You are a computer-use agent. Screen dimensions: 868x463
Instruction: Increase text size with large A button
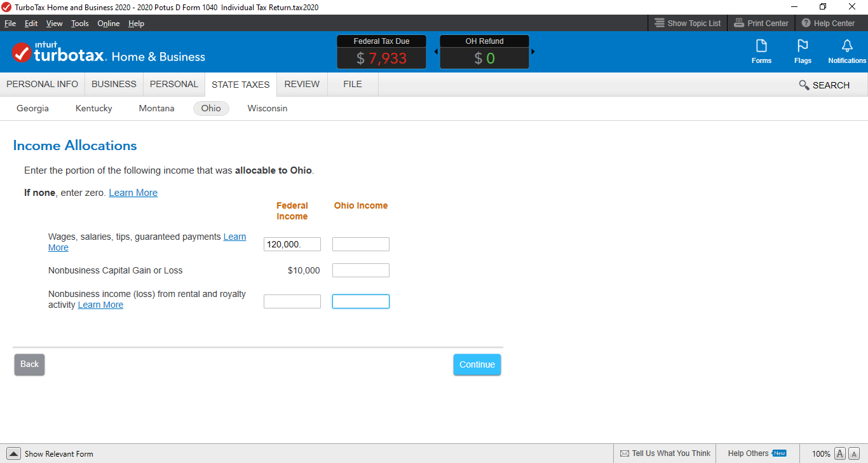point(839,453)
